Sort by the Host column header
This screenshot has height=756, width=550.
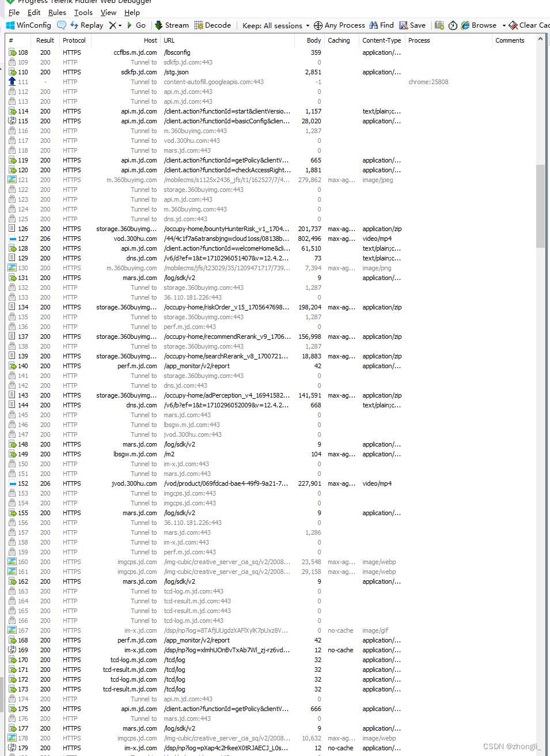pos(150,40)
